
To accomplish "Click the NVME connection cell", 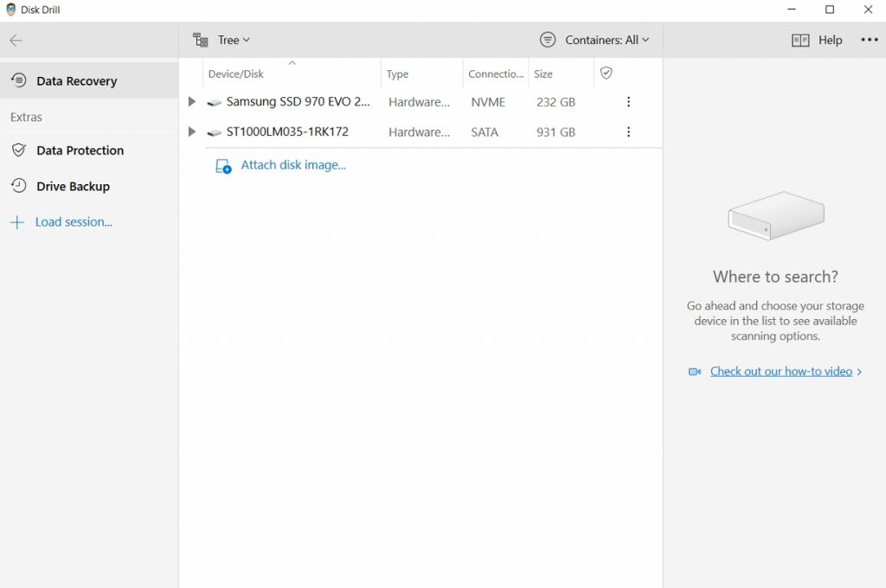I will [x=488, y=102].
